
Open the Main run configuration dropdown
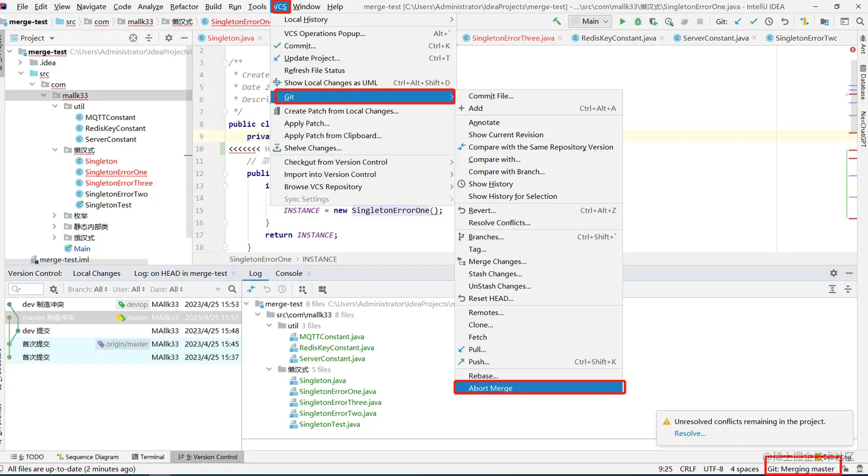[590, 21]
